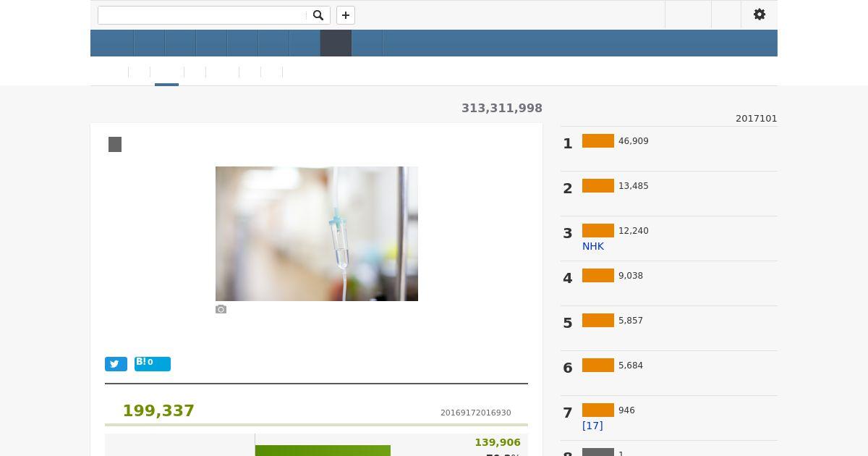The height and width of the screenshot is (456, 868).
Task: Click the gray square icon above the photo
Action: [115, 145]
